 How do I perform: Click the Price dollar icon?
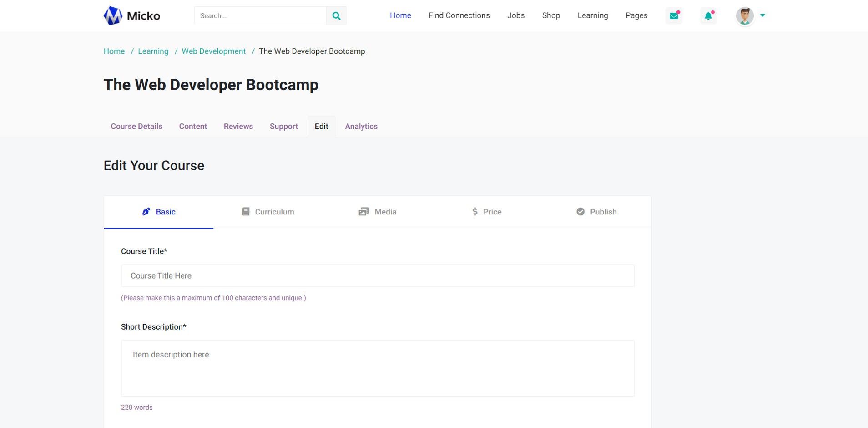click(x=475, y=212)
